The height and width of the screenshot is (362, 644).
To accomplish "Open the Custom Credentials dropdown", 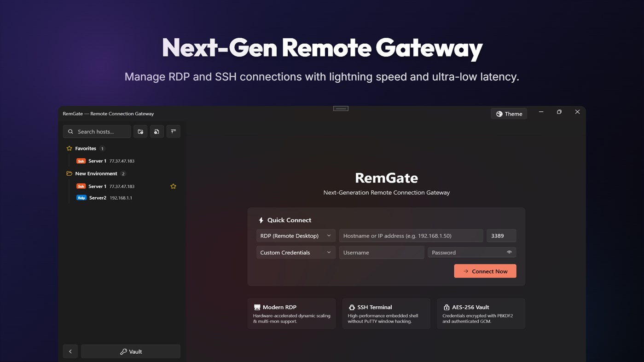I will 296,253.
